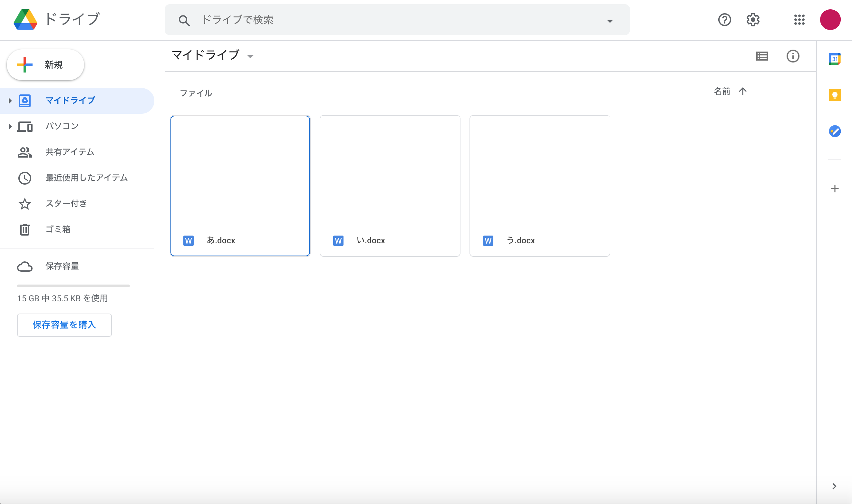
Task: Select the う.docx file thumbnail
Action: (x=539, y=186)
